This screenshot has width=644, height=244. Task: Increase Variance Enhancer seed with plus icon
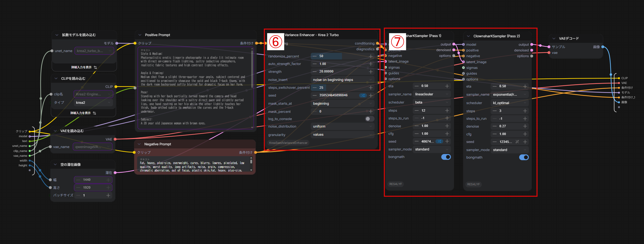pyautogui.click(x=371, y=95)
